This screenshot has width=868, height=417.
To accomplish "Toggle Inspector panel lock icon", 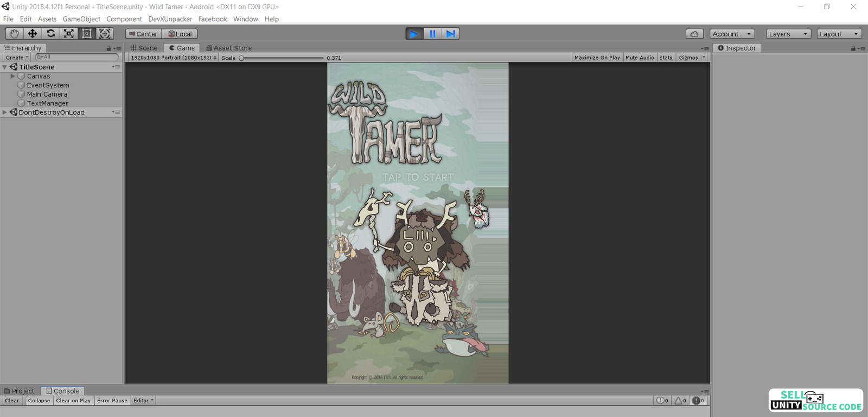I will pos(853,48).
